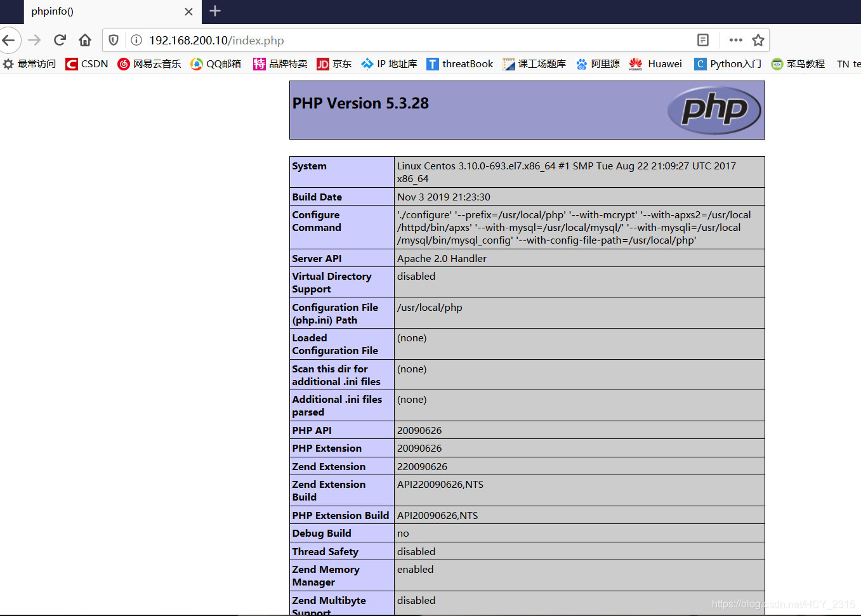Open 最常访问 bookmarks folder

(x=30, y=63)
